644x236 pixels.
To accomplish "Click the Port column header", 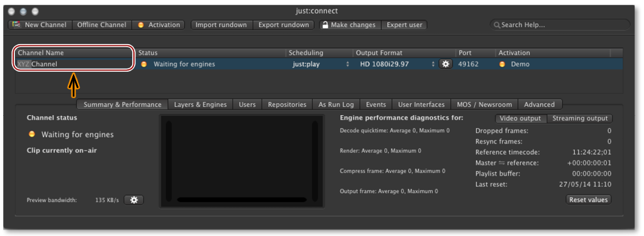I will (475, 53).
